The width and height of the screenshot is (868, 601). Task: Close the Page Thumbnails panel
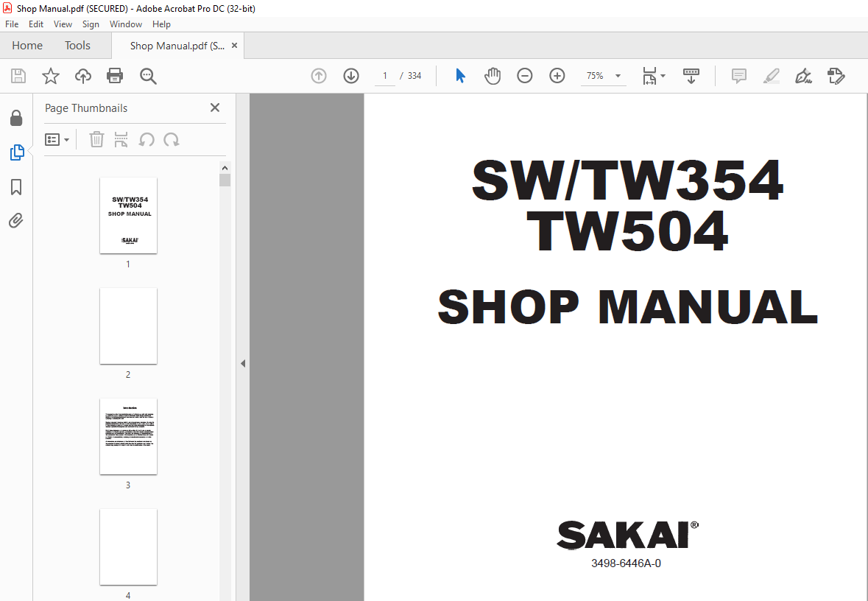tap(215, 108)
